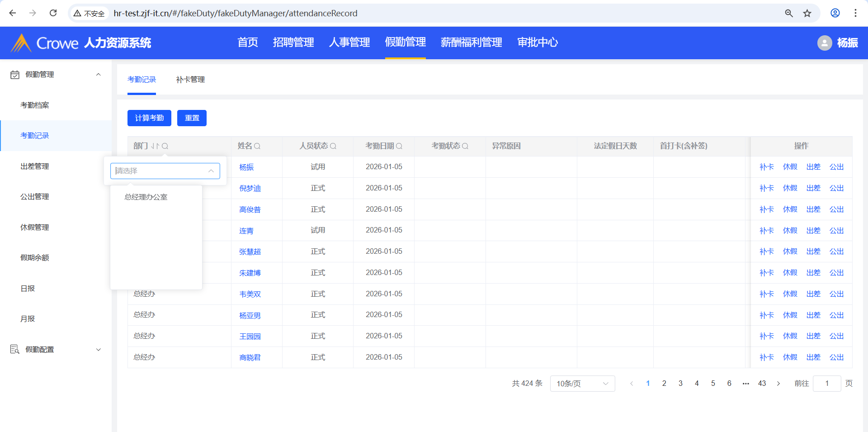
Task: Open employee link 倪梦迪 in the table
Action: [x=250, y=189]
